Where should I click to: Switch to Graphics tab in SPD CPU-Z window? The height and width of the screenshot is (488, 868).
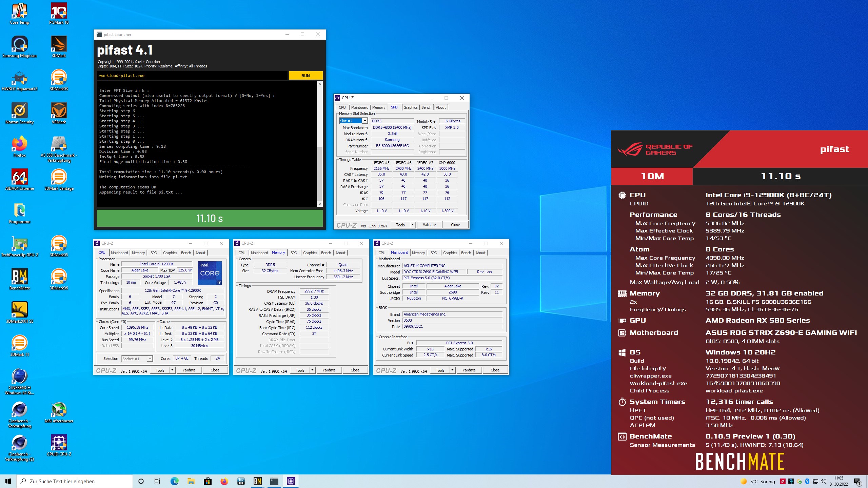coord(410,107)
